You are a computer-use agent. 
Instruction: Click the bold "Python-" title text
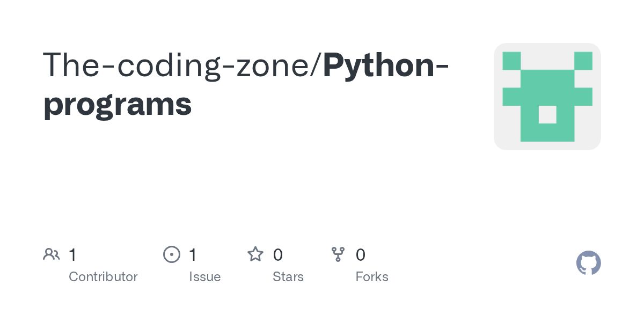pyautogui.click(x=386, y=64)
